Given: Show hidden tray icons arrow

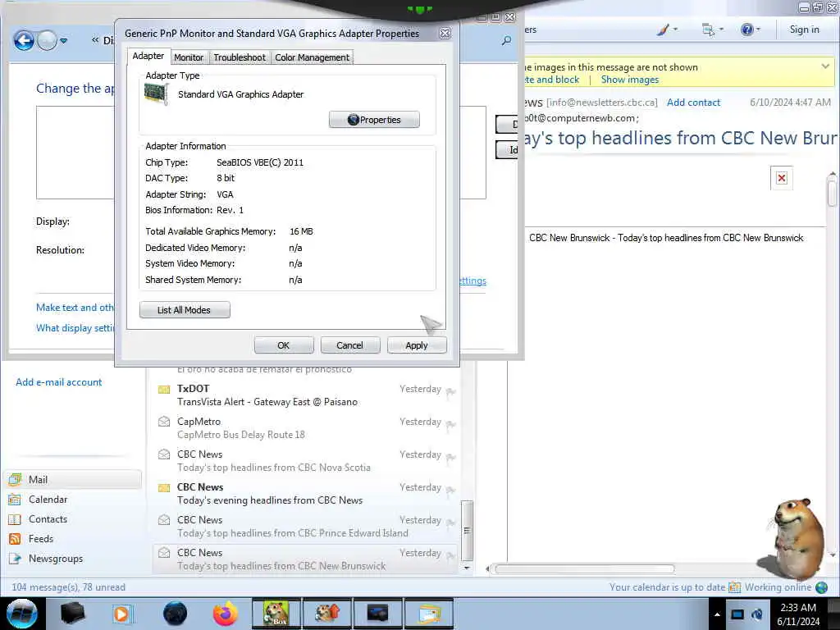Looking at the screenshot, I should pos(717,614).
